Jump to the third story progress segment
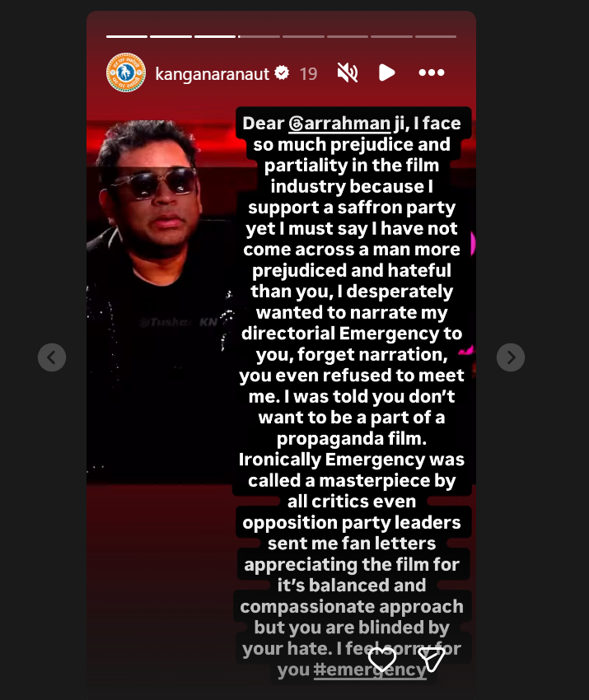Image resolution: width=589 pixels, height=700 pixels. [x=215, y=36]
